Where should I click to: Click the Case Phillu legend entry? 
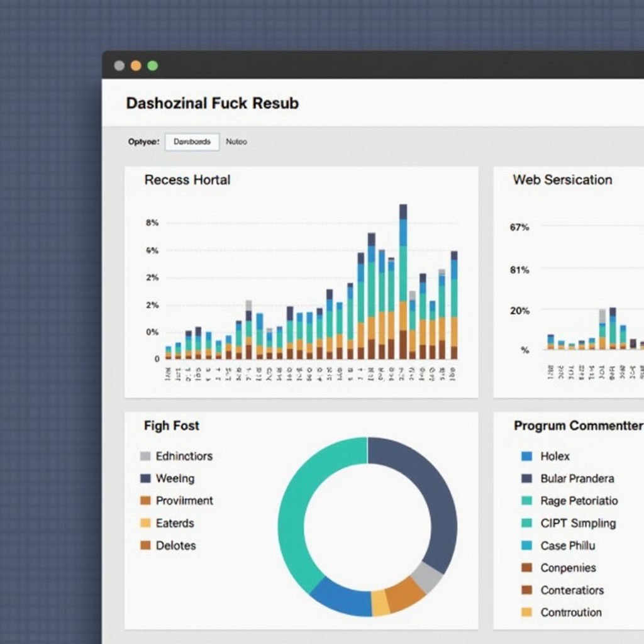567,546
